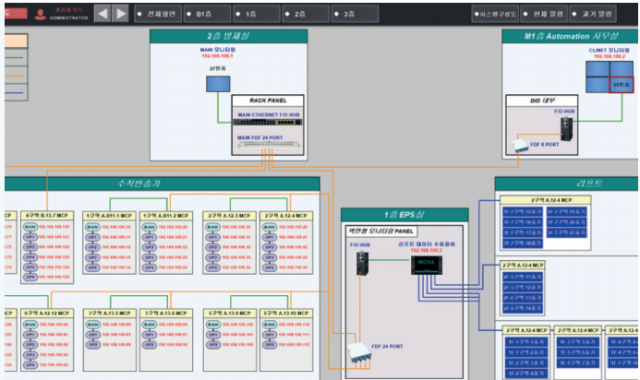Select MAIN node at 192.168.100.60
Image resolution: width=640 pixels, height=380 pixels.
point(30,324)
